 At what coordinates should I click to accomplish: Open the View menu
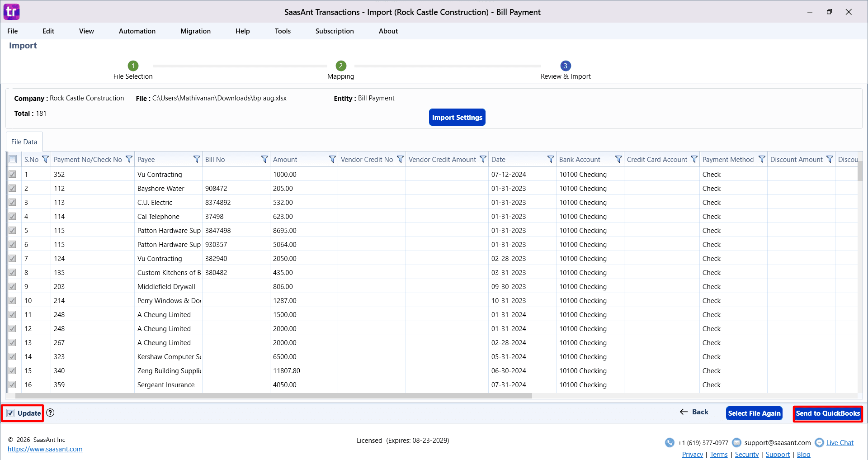(86, 31)
